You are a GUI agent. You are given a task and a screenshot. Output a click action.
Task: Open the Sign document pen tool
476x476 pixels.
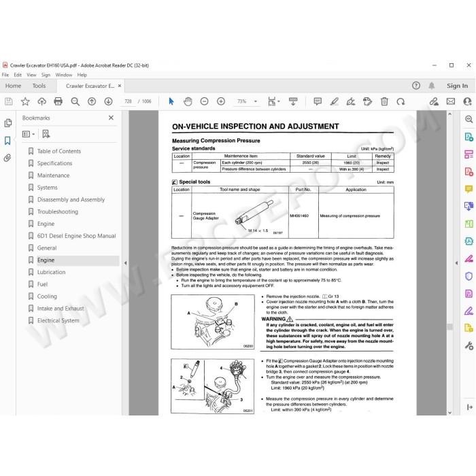pyautogui.click(x=351, y=101)
